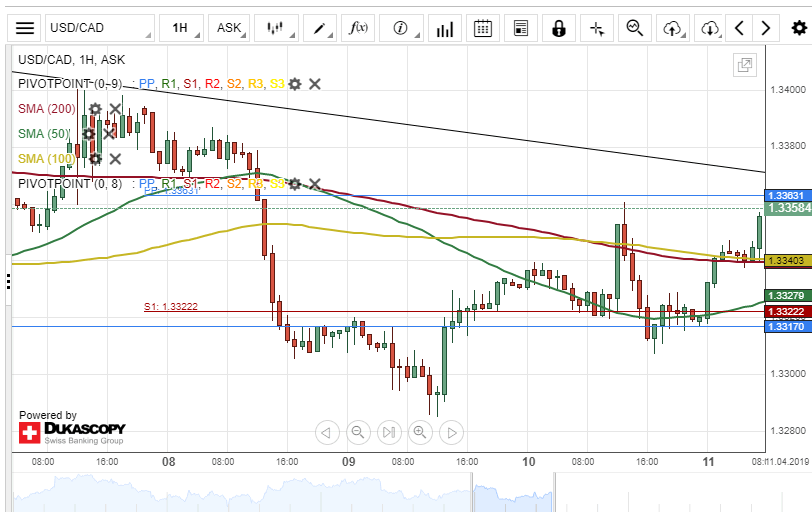Click the left arrow toolbar button

tap(740, 28)
